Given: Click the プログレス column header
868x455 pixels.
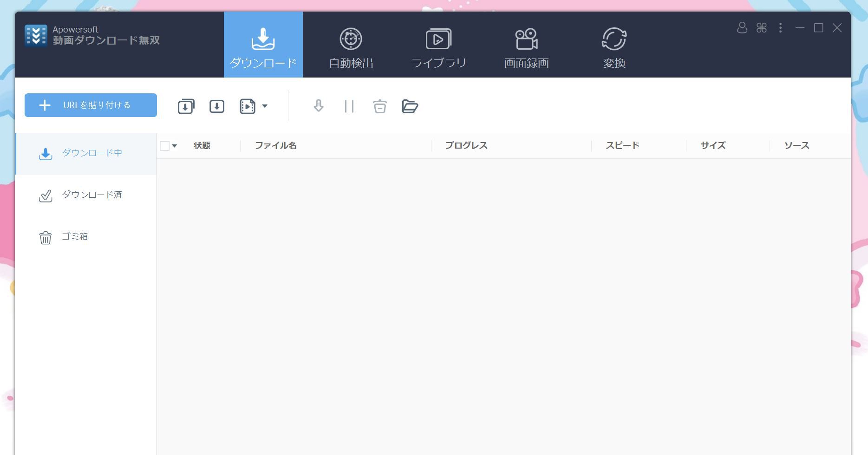Looking at the screenshot, I should point(466,145).
